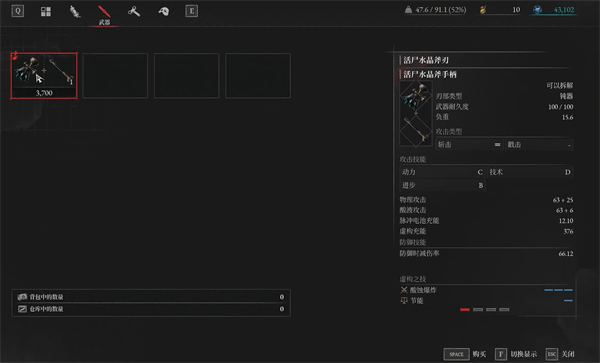Image resolution: width=600 pixels, height=363 pixels.
Task: Click the SPACE 购买 purchase button
Action: (465, 354)
